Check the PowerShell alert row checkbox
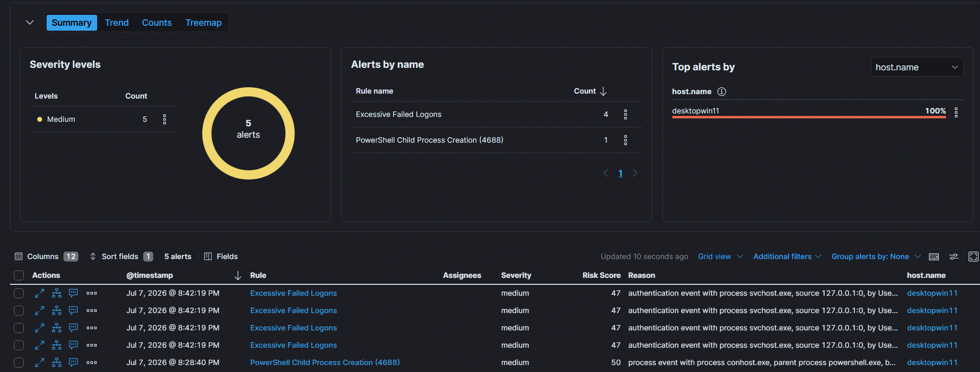This screenshot has height=372, width=980. [19, 363]
